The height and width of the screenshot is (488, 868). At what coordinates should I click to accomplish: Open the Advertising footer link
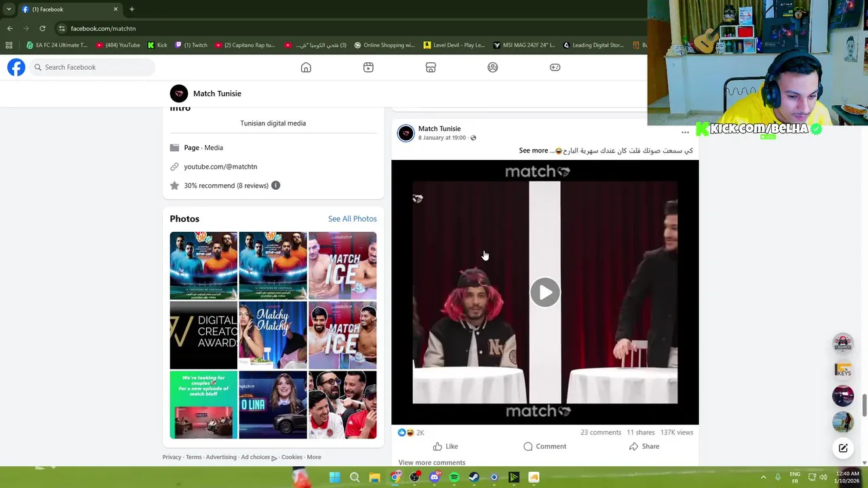pos(221,457)
